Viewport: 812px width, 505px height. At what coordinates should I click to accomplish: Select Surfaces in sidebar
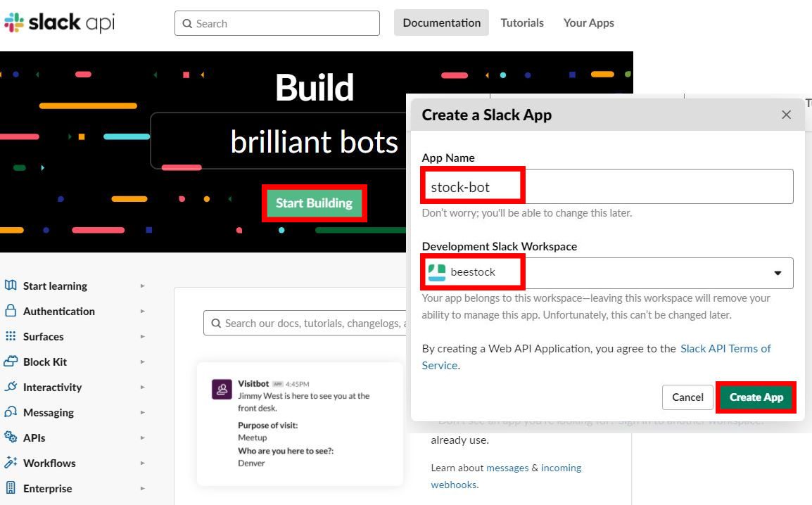pos(44,336)
